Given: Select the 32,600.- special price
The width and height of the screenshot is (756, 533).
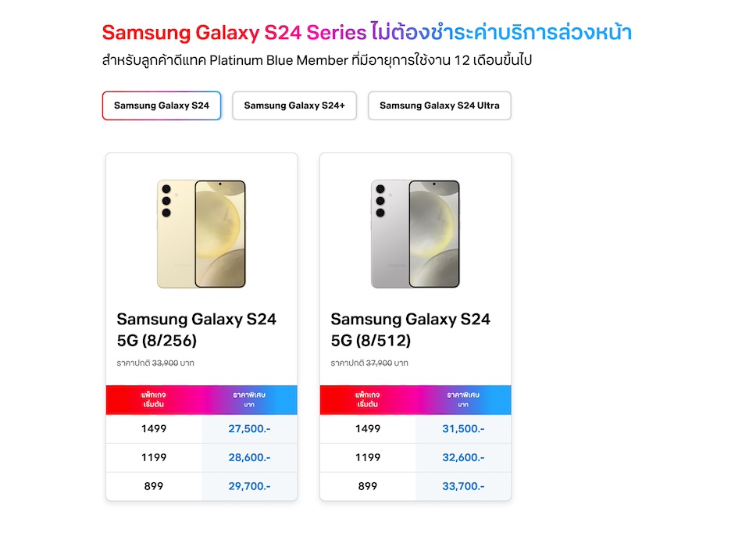Looking at the screenshot, I should point(463,458).
